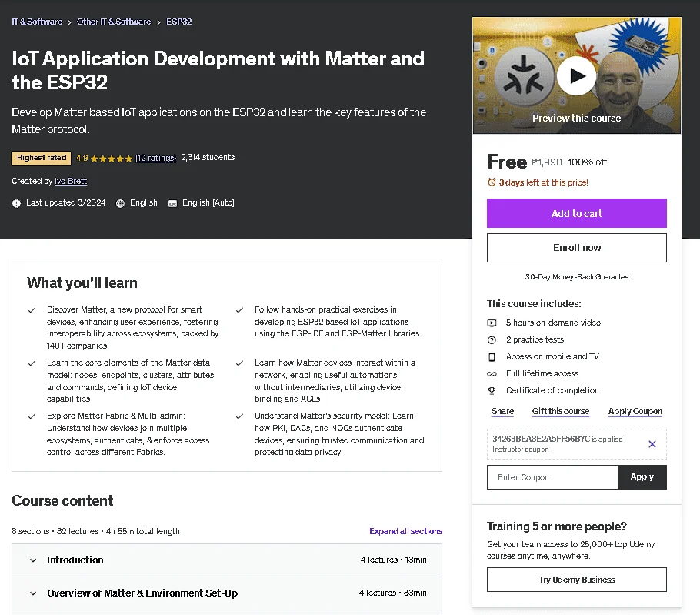Open instructor Ivo Brett's profile
Viewport: 700px width, 615px height.
click(71, 181)
